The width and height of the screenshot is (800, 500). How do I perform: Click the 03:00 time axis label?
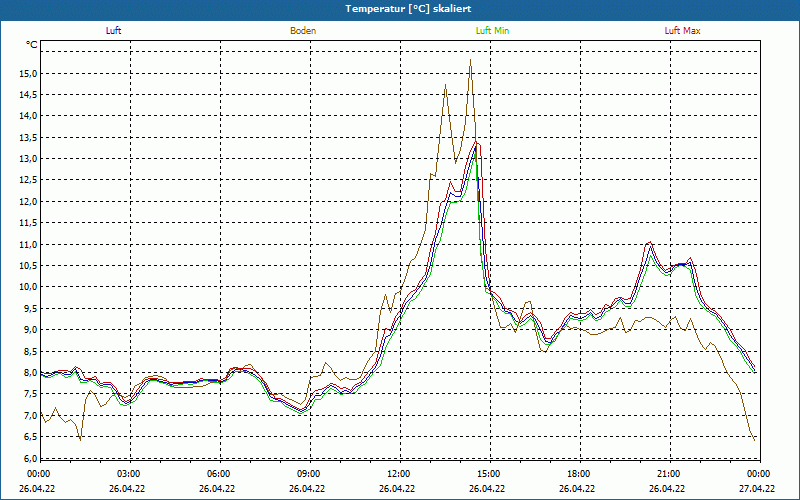(x=129, y=474)
